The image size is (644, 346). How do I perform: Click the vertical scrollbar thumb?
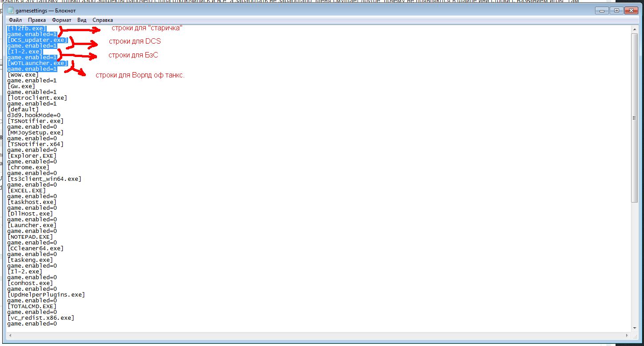634,118
